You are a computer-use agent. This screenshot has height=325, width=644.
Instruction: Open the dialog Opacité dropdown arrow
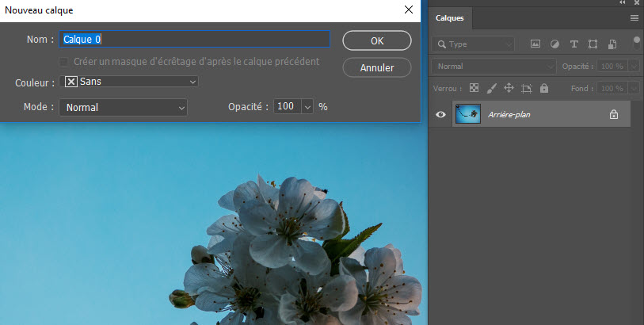pos(307,107)
